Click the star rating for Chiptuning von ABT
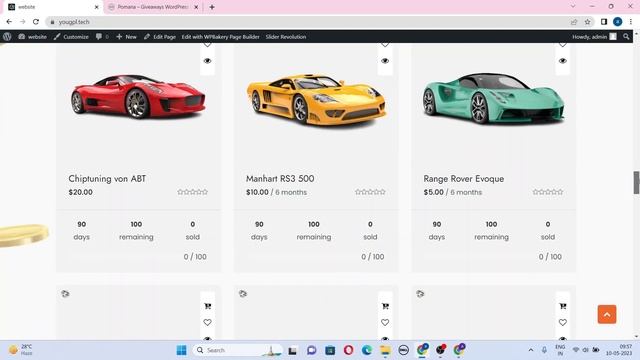The width and height of the screenshot is (640, 360). [193, 192]
